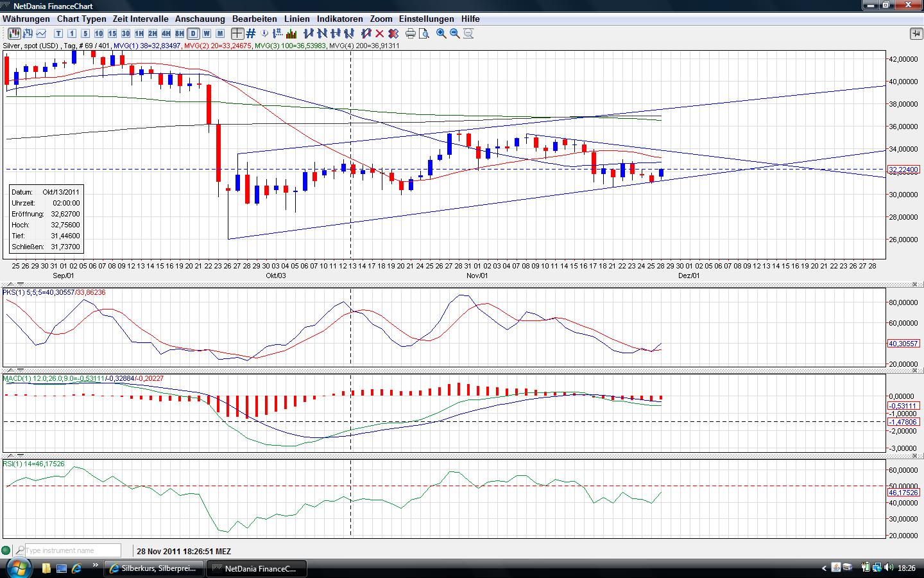Screen dimensions: 924x578
Task: Select the candlestick chart type icon
Action: pos(13,33)
